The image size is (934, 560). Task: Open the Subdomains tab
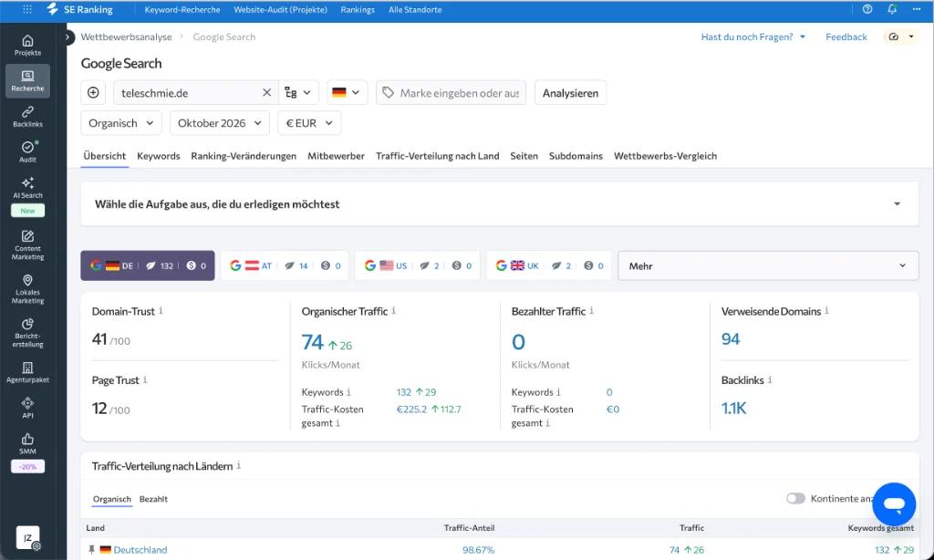click(x=576, y=156)
